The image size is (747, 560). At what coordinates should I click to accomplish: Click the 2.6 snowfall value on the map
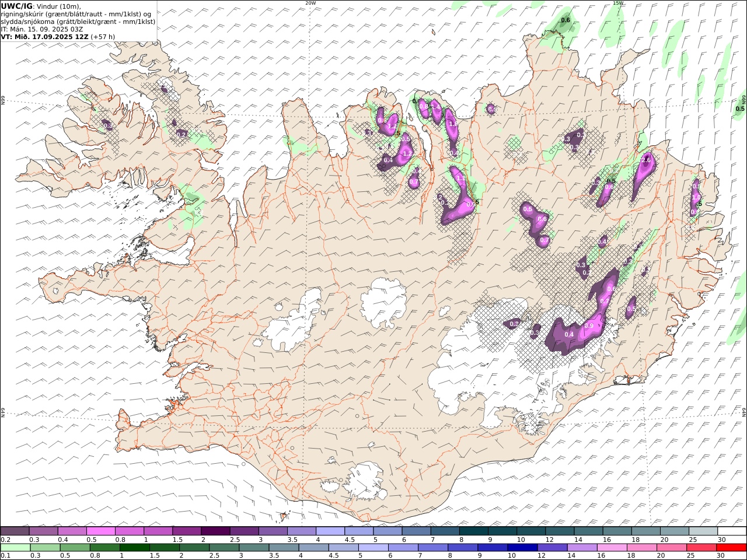click(645, 160)
